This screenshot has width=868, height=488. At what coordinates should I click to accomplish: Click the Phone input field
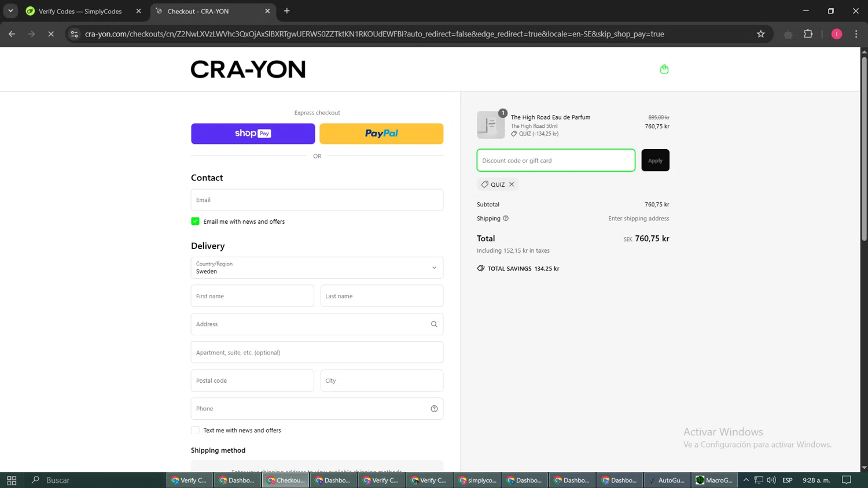click(317, 409)
